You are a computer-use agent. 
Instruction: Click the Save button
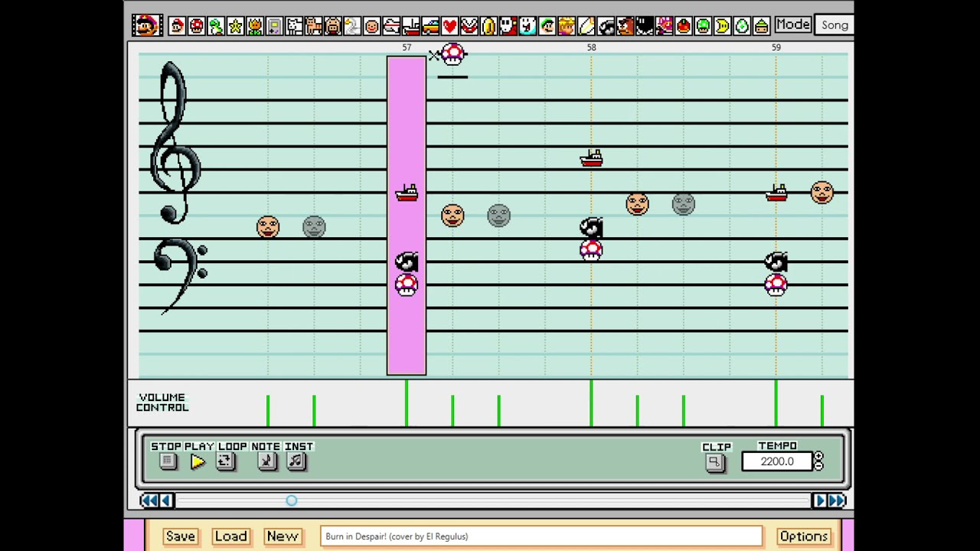click(x=181, y=536)
